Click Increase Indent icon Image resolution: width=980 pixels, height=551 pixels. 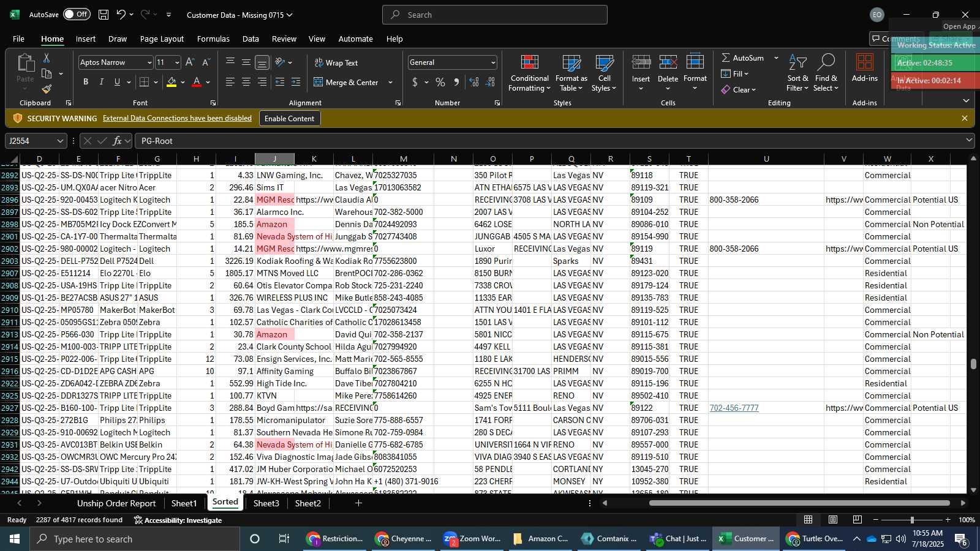click(x=296, y=82)
